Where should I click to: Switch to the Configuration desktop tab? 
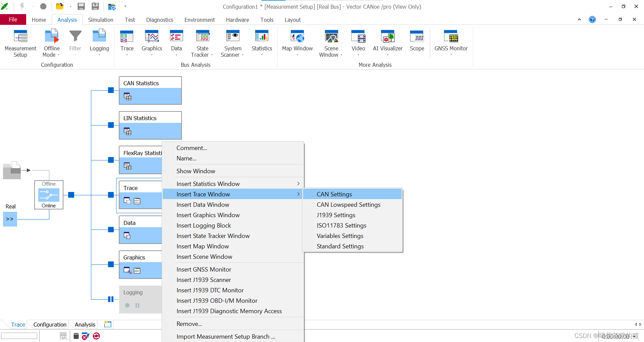click(x=50, y=324)
